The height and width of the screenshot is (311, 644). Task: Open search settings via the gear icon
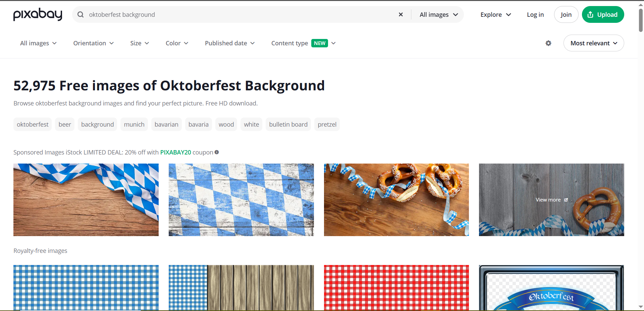(x=548, y=43)
